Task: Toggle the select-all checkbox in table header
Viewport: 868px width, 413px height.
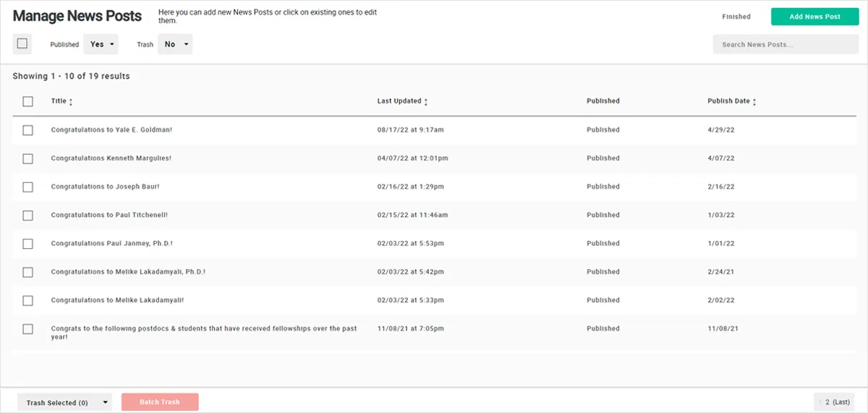Action: click(x=27, y=101)
